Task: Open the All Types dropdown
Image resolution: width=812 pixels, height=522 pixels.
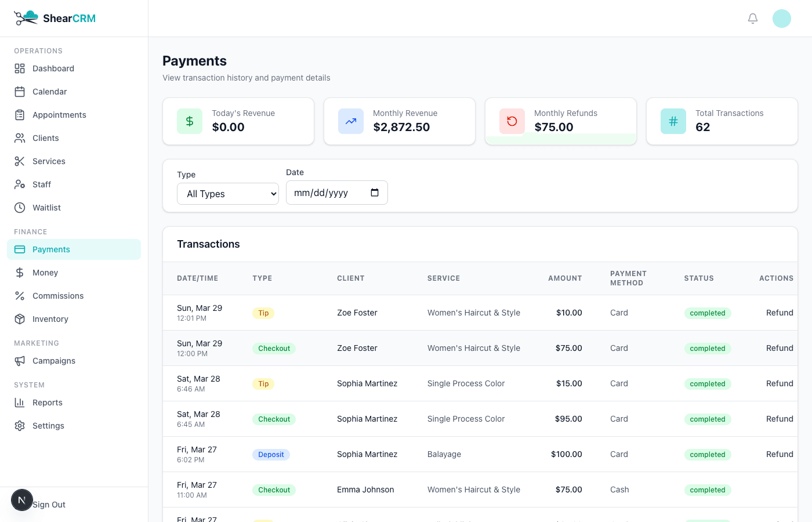Action: point(228,194)
